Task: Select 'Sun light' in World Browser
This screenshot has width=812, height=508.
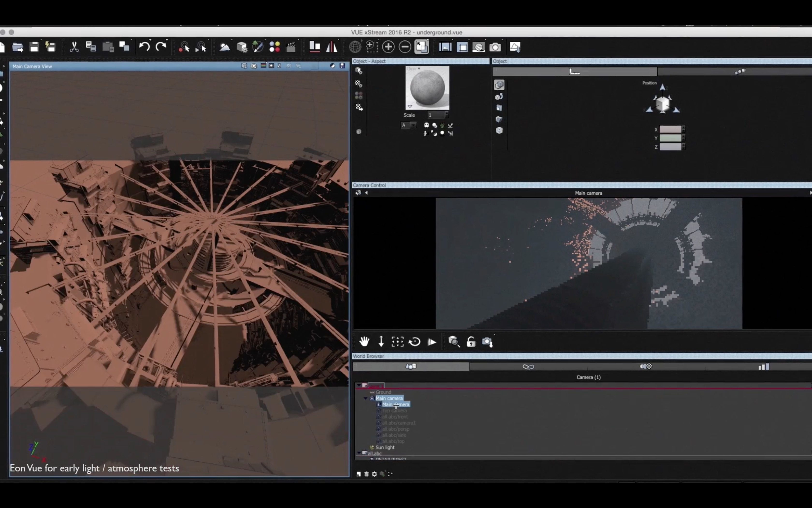Action: 385,448
